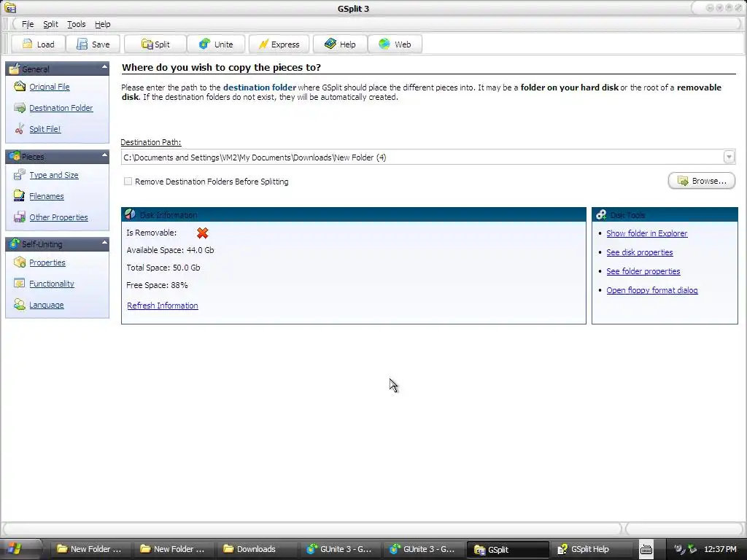This screenshot has width=747, height=560.
Task: Click the red X Is Removable indicator
Action: [203, 233]
